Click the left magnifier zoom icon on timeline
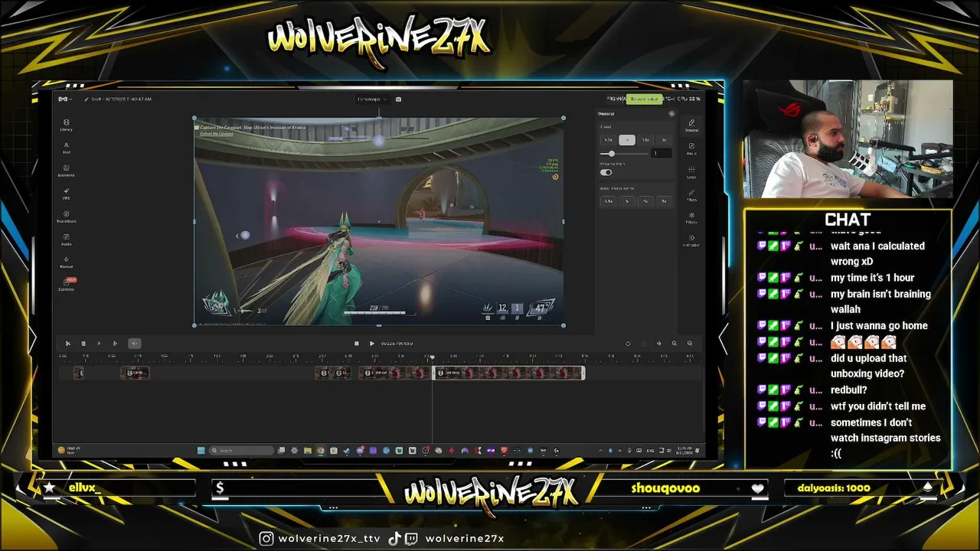The width and height of the screenshot is (980, 551). coord(674,344)
